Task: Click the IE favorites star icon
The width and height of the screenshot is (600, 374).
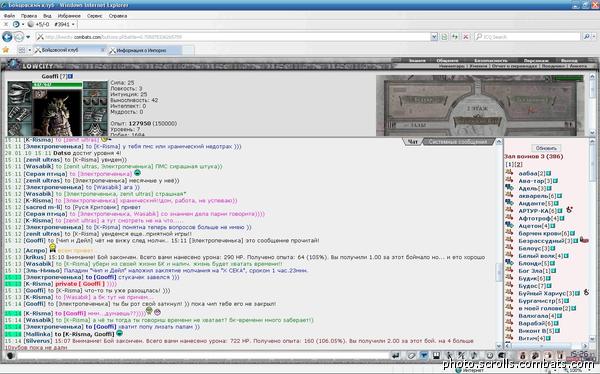Action: tap(5, 50)
